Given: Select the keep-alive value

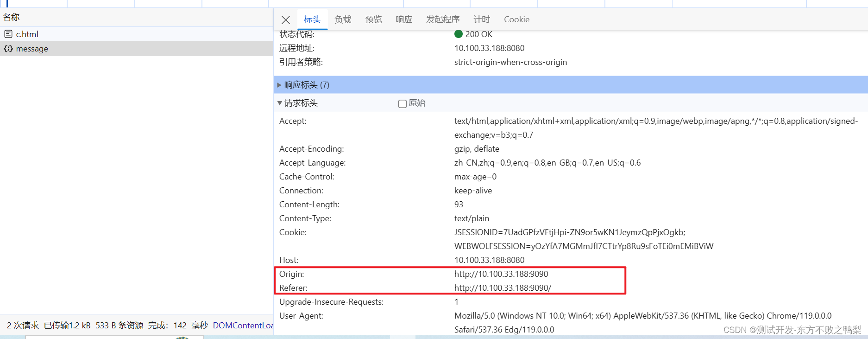Looking at the screenshot, I should tap(473, 191).
